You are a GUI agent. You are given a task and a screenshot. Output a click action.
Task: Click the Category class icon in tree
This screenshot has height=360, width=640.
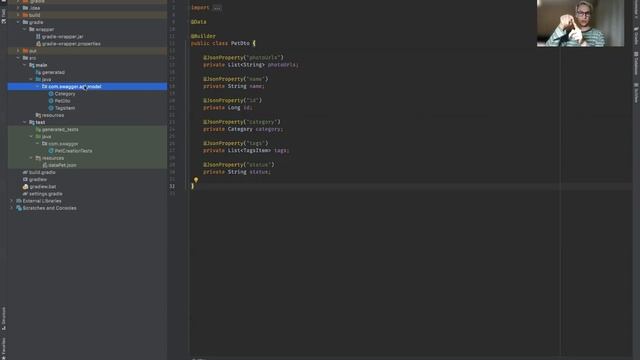point(51,94)
